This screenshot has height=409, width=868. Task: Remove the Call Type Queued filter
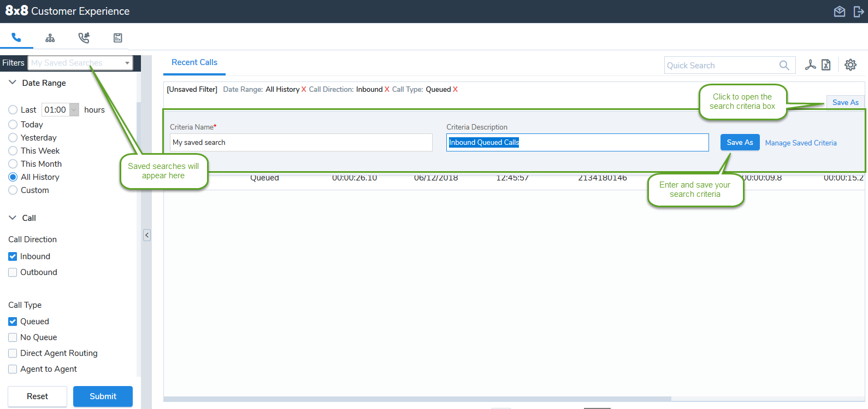pos(455,90)
